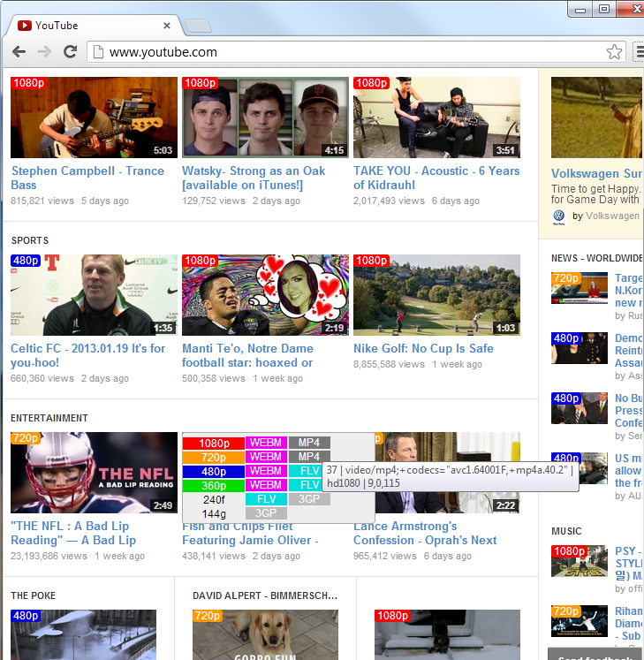The image size is (644, 660).
Task: Click NEWS - WORLDWIDE sidebar heading
Action: [x=597, y=258]
